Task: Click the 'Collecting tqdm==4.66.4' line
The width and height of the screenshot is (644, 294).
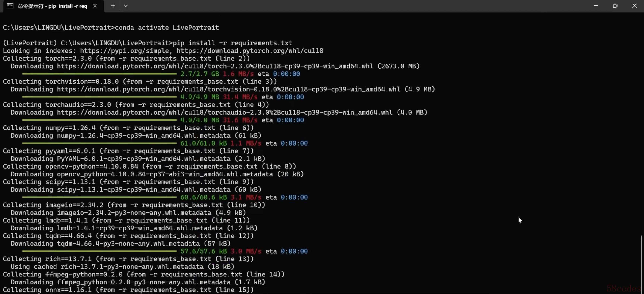Action: (x=128, y=236)
